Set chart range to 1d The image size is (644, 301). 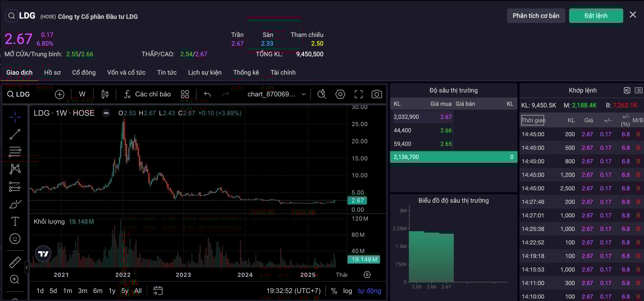click(x=40, y=291)
